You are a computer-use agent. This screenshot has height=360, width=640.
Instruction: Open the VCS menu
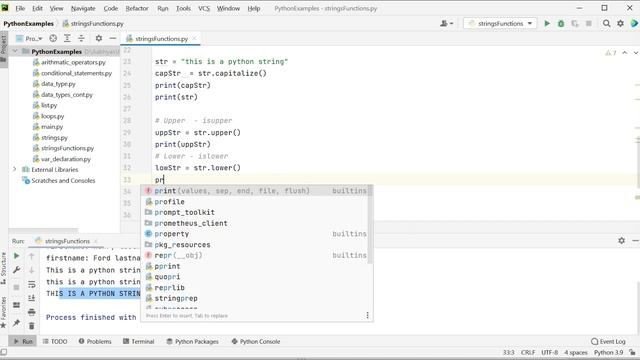204,8
